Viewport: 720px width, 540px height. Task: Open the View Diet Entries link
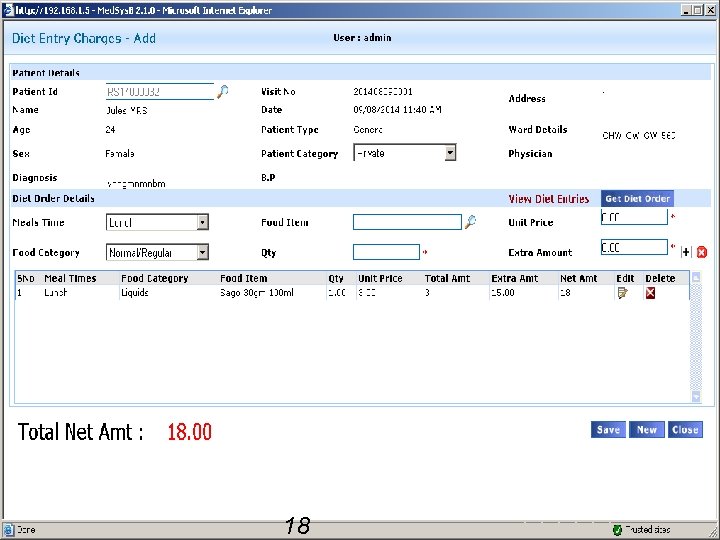[x=549, y=199]
